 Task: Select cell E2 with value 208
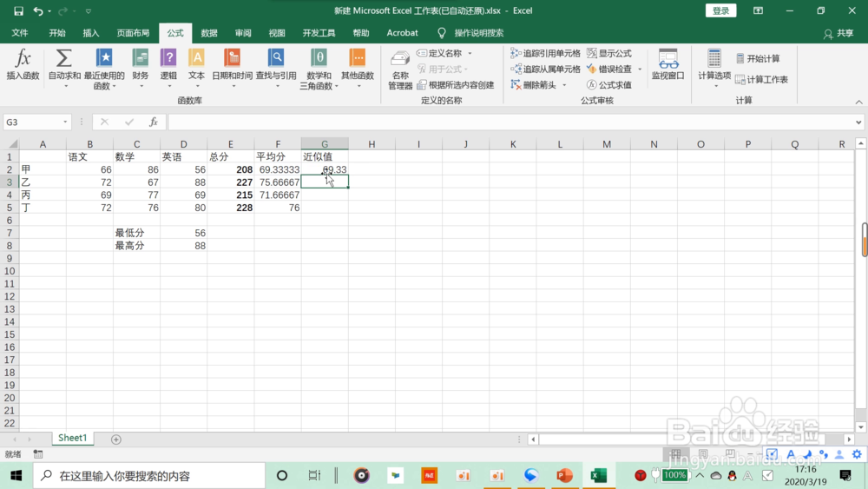[230, 169]
